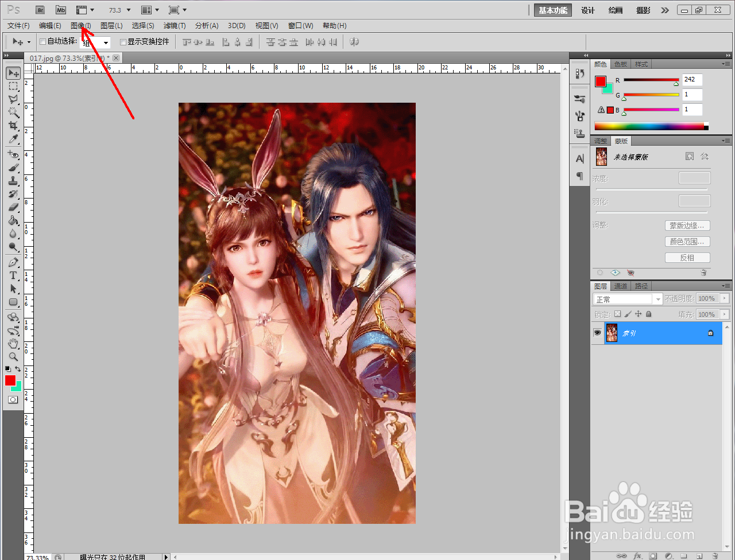Select the Crop tool
The width and height of the screenshot is (735, 560).
coord(13,126)
